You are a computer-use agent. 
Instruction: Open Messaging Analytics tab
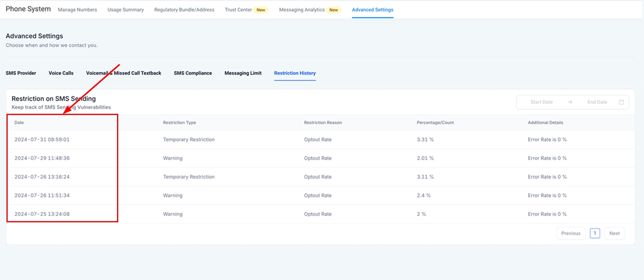click(x=302, y=10)
